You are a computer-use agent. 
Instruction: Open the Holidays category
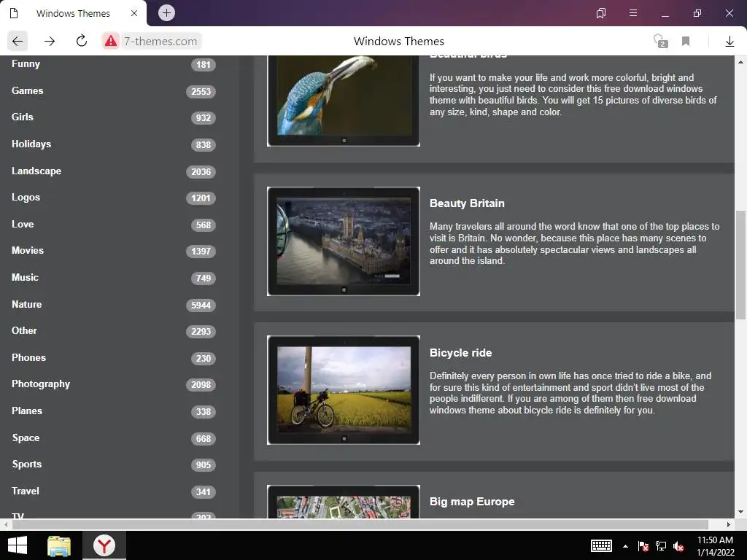[31, 144]
